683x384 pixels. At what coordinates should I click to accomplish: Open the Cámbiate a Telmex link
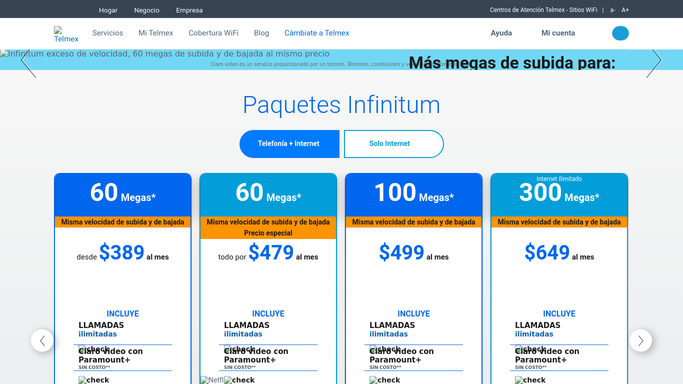(x=317, y=33)
